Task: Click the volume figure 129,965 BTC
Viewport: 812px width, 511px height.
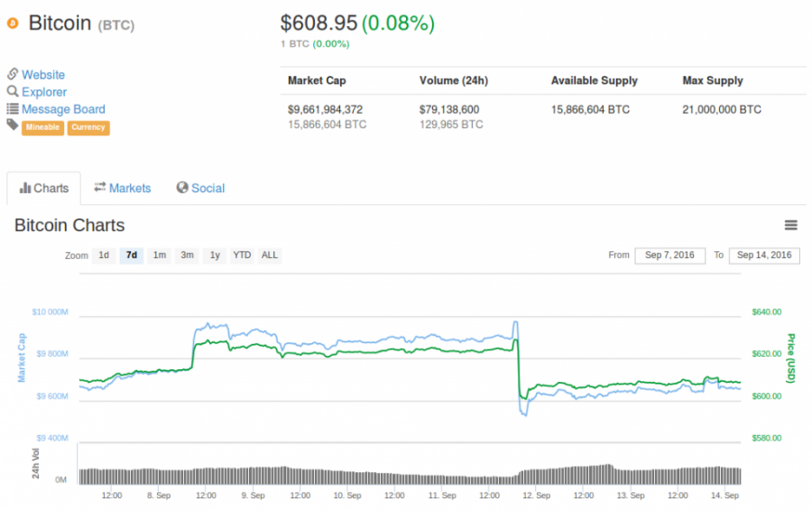Action: (x=451, y=125)
